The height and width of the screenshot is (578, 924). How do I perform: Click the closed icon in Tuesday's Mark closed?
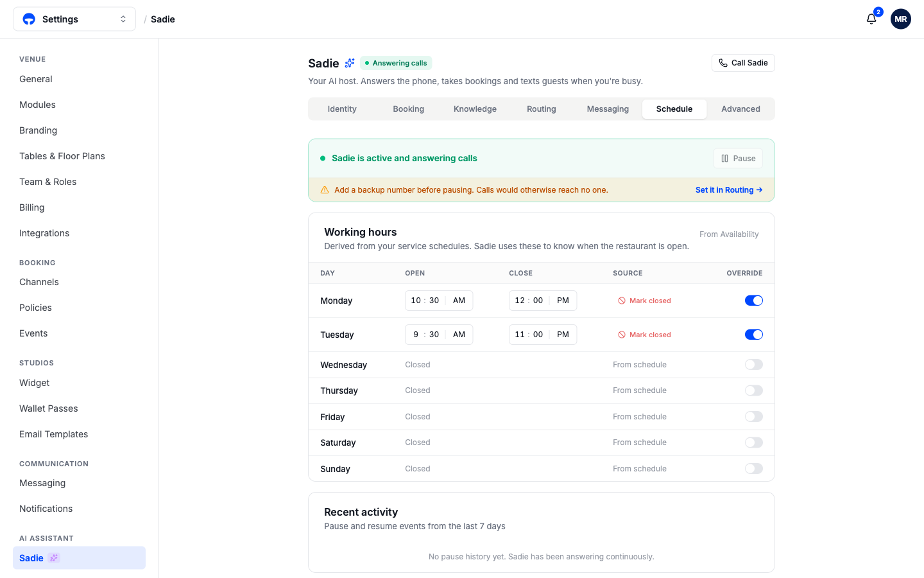pyautogui.click(x=622, y=335)
